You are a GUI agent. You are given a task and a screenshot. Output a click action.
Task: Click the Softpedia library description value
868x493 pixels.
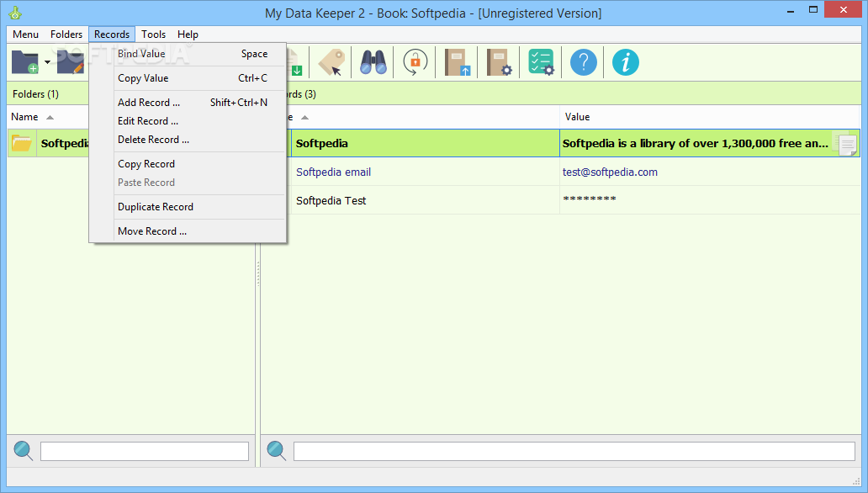[696, 144]
